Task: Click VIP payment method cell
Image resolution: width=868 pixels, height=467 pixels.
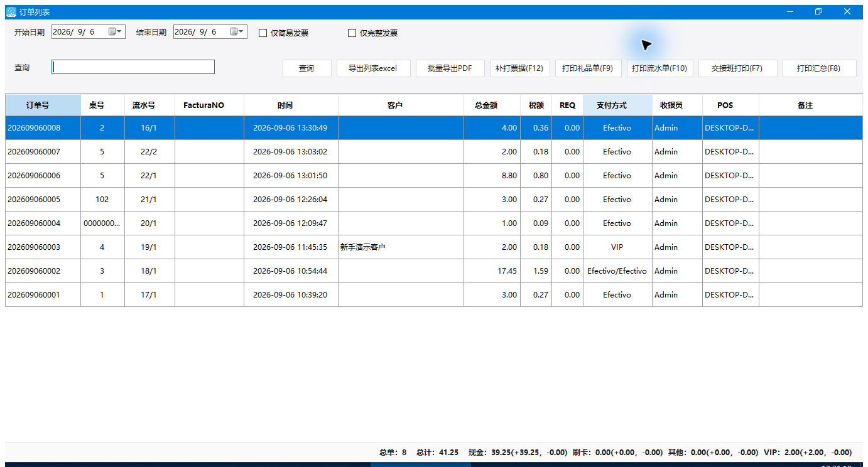Action: (618, 247)
